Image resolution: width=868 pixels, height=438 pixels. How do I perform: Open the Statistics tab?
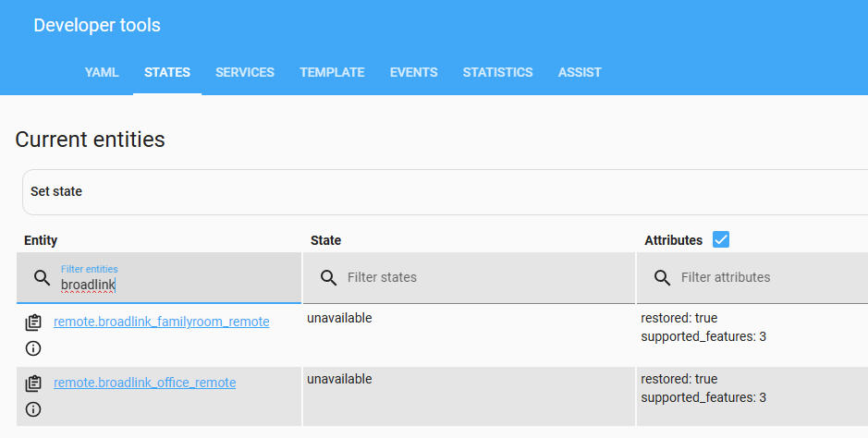[497, 72]
